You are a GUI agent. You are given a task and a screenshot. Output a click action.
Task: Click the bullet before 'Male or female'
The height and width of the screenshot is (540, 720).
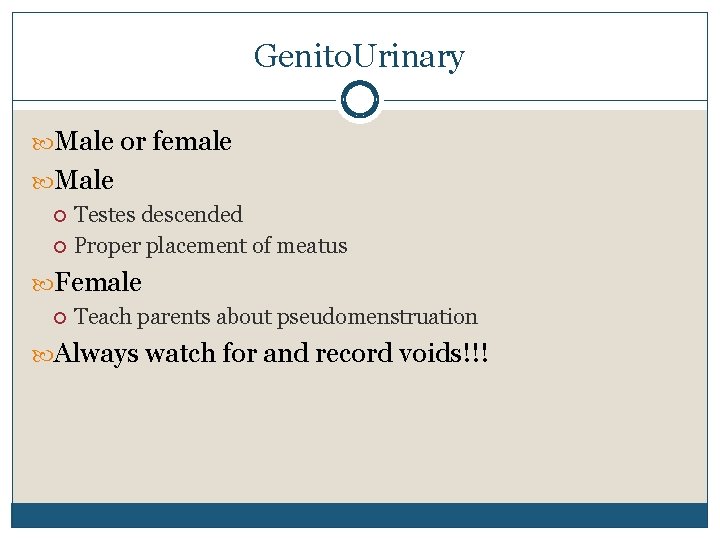point(45,143)
